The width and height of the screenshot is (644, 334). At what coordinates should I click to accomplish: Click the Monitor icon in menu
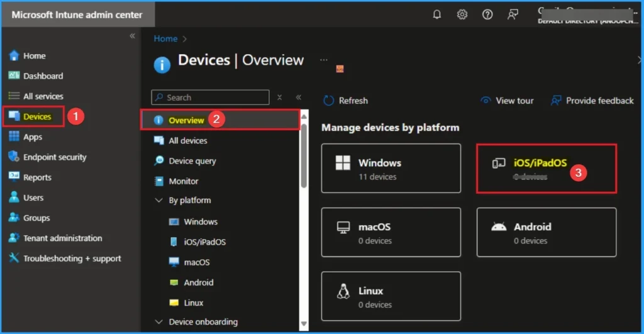[158, 181]
